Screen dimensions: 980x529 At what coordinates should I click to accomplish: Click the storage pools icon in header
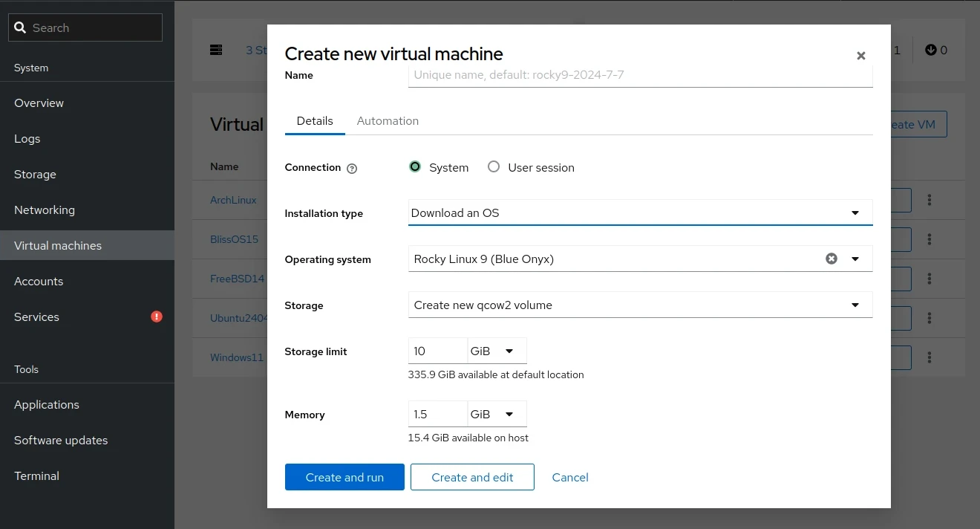[216, 50]
